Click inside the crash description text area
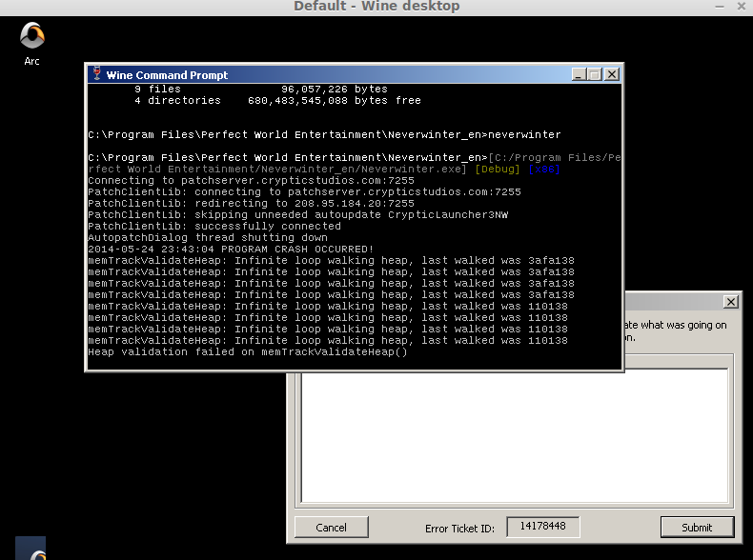The height and width of the screenshot is (560, 753). point(515,435)
